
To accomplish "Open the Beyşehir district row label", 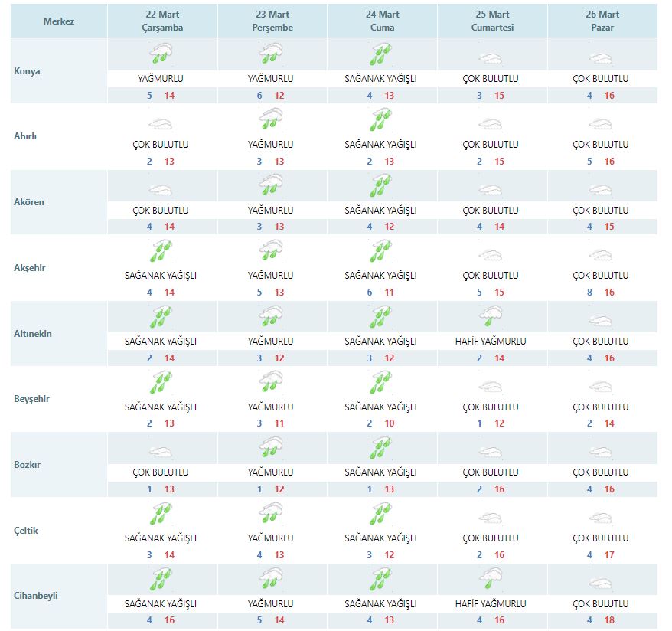I will (x=31, y=399).
